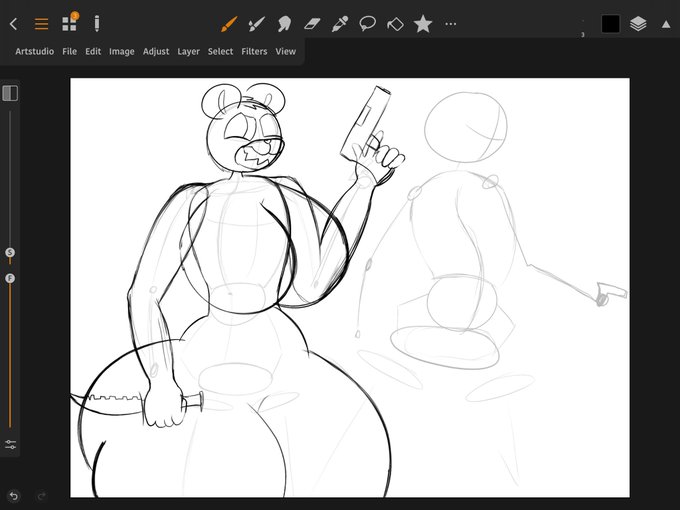Open the grid gallery icon with badge
The image size is (680, 510).
pyautogui.click(x=69, y=23)
